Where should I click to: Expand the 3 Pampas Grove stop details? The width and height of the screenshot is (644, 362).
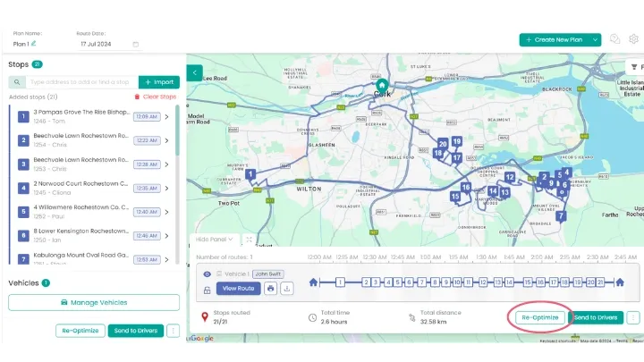[166, 116]
